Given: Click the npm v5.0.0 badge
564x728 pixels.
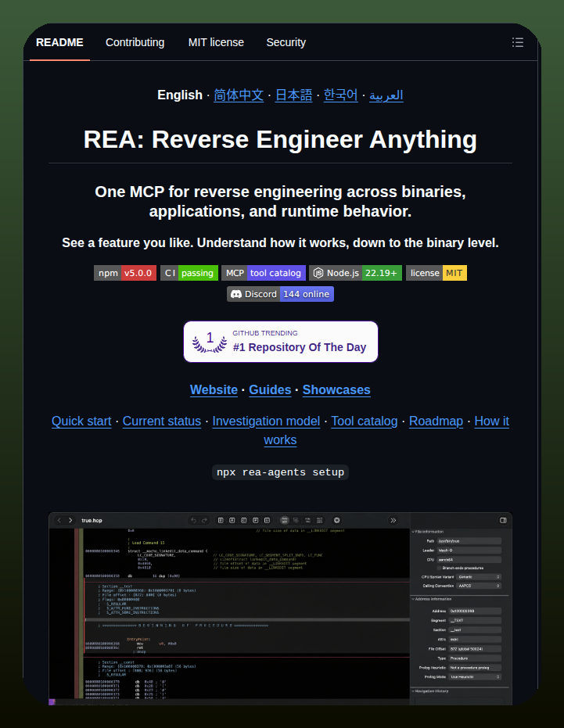Looking at the screenshot, I should point(125,273).
